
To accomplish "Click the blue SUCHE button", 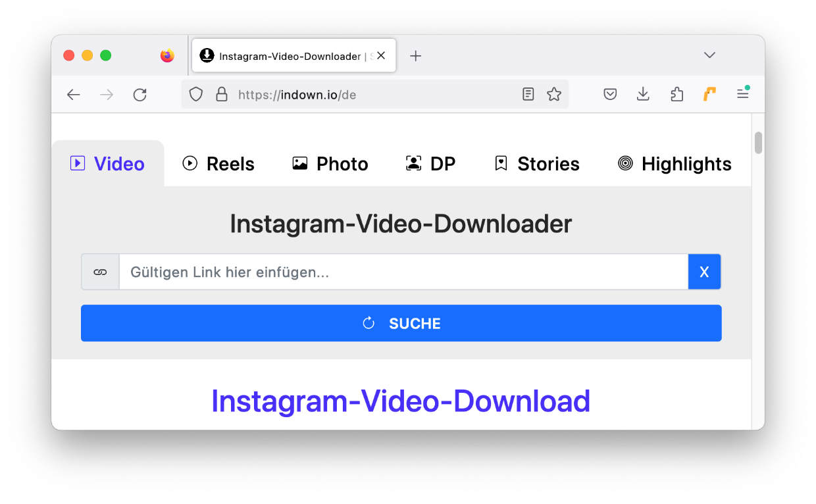I will pyautogui.click(x=401, y=323).
